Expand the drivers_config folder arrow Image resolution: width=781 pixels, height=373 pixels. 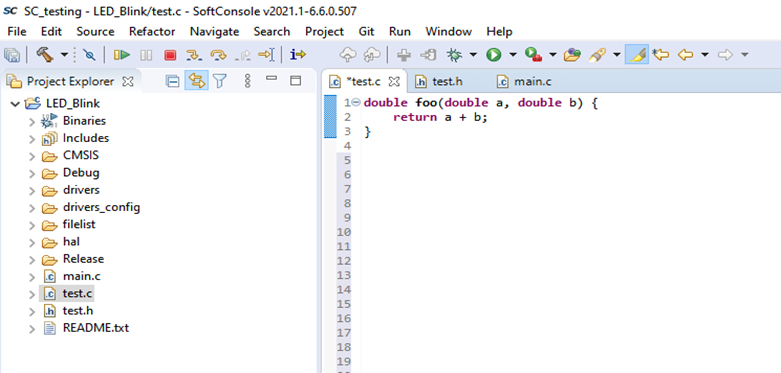click(32, 208)
